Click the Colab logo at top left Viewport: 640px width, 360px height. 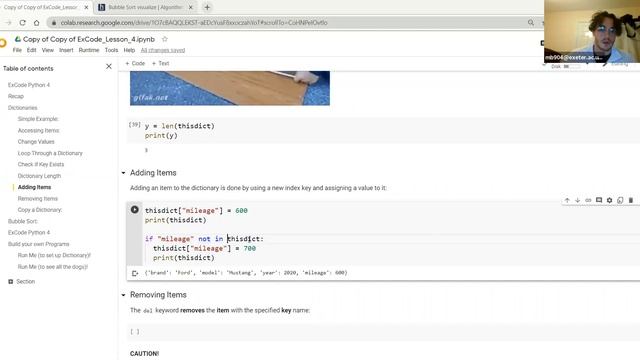click(3, 42)
